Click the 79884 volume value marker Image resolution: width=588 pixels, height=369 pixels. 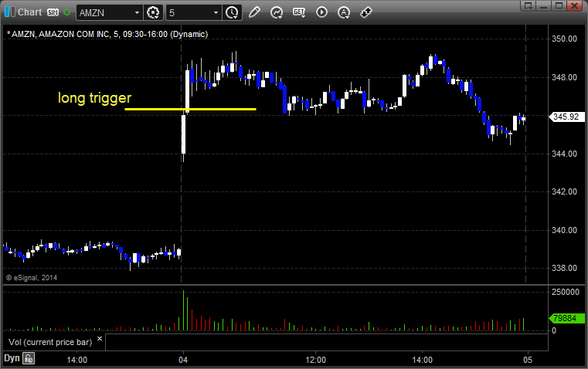pyautogui.click(x=566, y=318)
